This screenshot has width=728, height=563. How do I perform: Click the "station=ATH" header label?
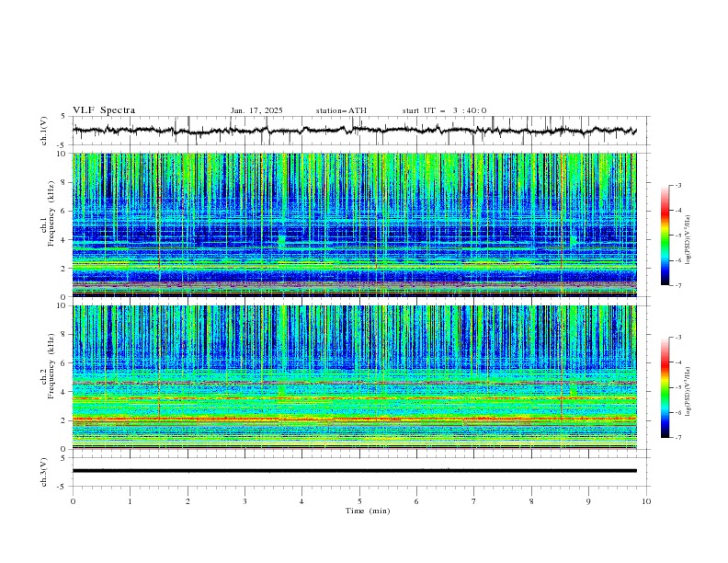pyautogui.click(x=341, y=110)
